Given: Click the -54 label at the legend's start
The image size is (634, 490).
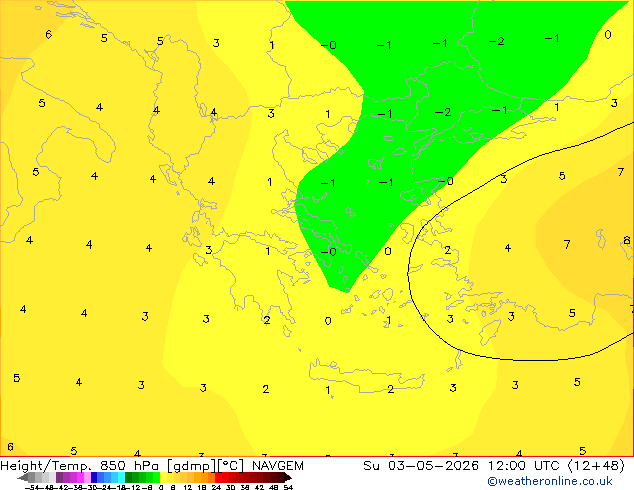Looking at the screenshot, I should 32,487.
